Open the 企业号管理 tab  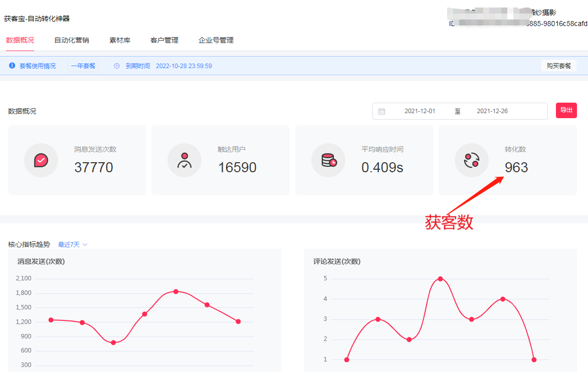point(216,41)
